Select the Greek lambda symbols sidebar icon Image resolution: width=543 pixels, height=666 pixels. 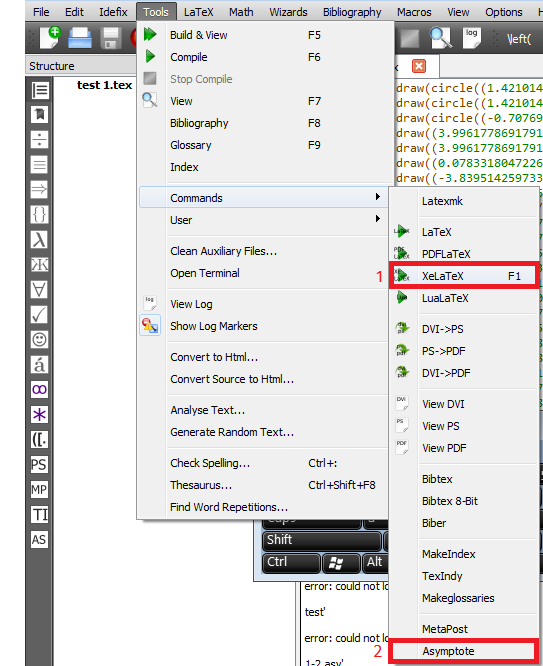[x=40, y=240]
